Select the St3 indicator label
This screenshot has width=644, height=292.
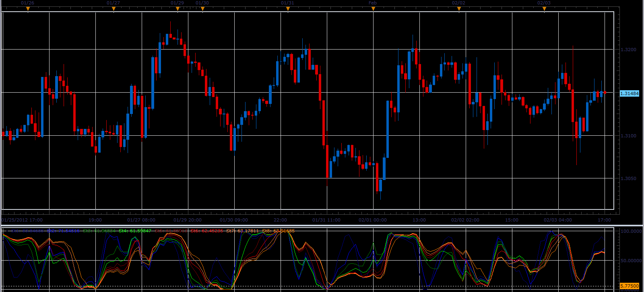click(x=99, y=231)
